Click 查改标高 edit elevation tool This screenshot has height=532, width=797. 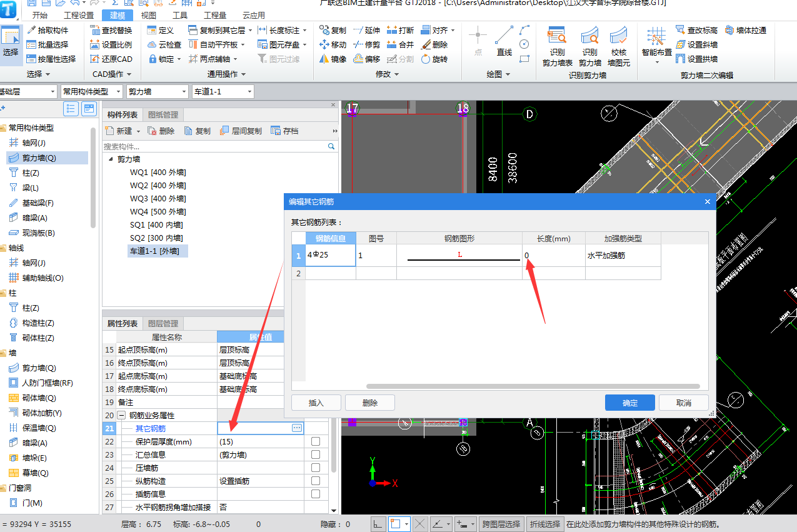click(697, 30)
